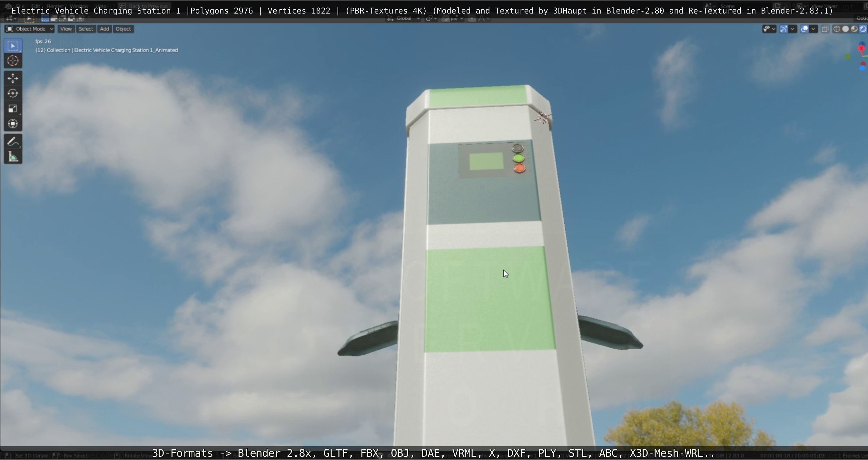Click the green Y axis dot on gizmo

(x=848, y=57)
